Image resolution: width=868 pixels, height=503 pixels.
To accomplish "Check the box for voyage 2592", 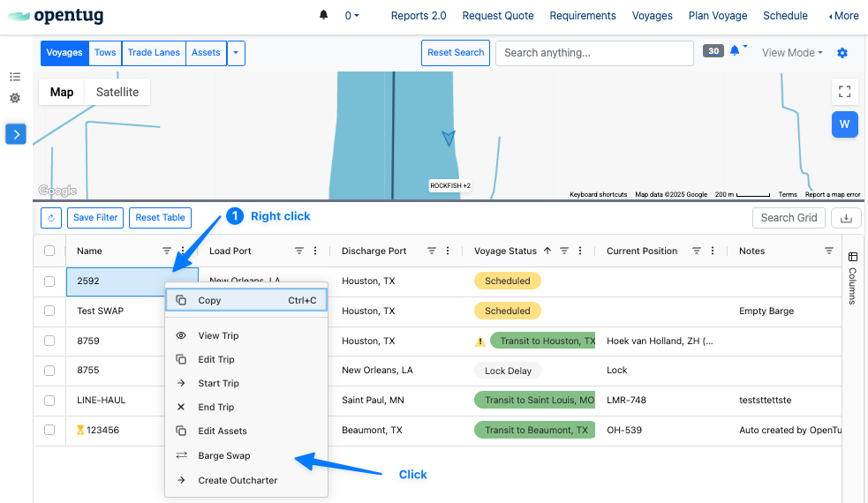I will pos(49,282).
